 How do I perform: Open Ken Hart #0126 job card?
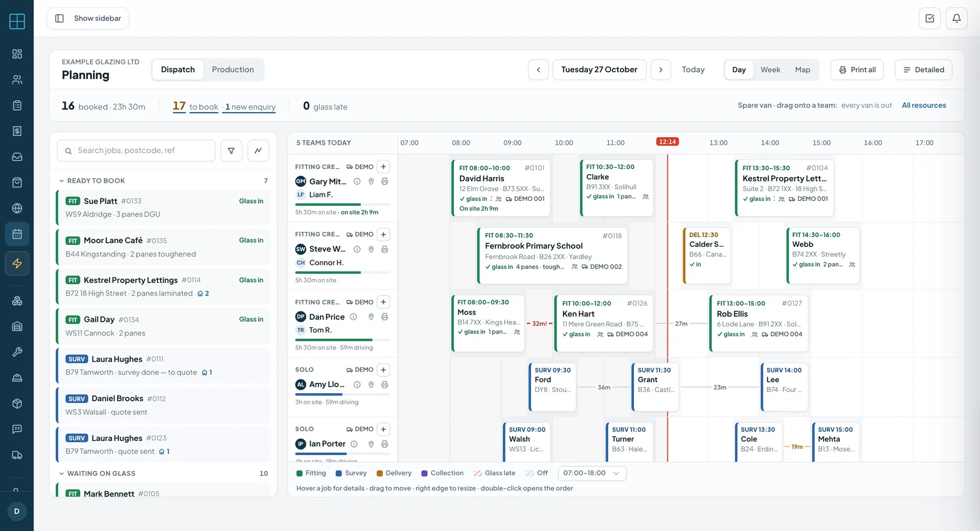[x=603, y=323]
